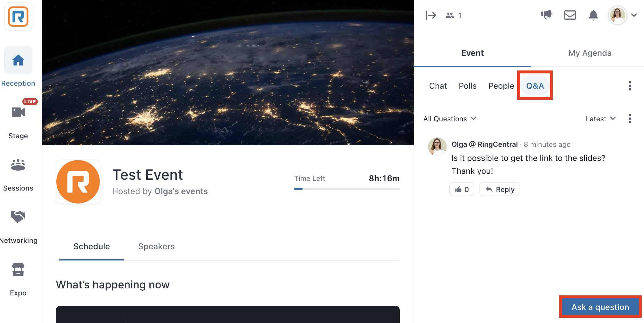644x323 pixels.
Task: Click the Test Event title
Action: click(x=148, y=175)
